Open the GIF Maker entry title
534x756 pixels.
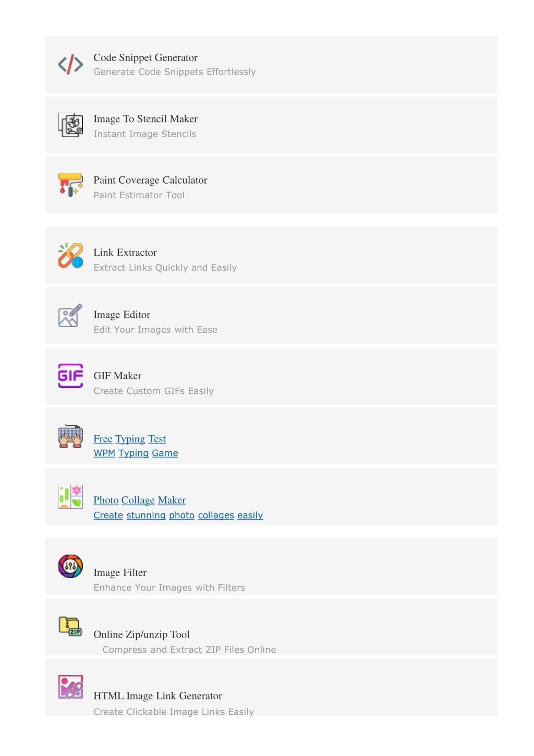tap(118, 376)
